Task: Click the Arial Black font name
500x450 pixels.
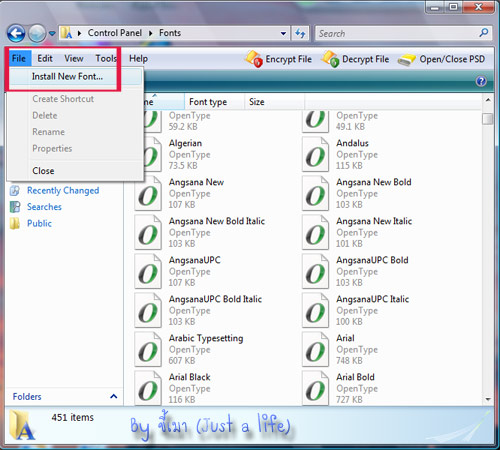Action: pyautogui.click(x=190, y=377)
